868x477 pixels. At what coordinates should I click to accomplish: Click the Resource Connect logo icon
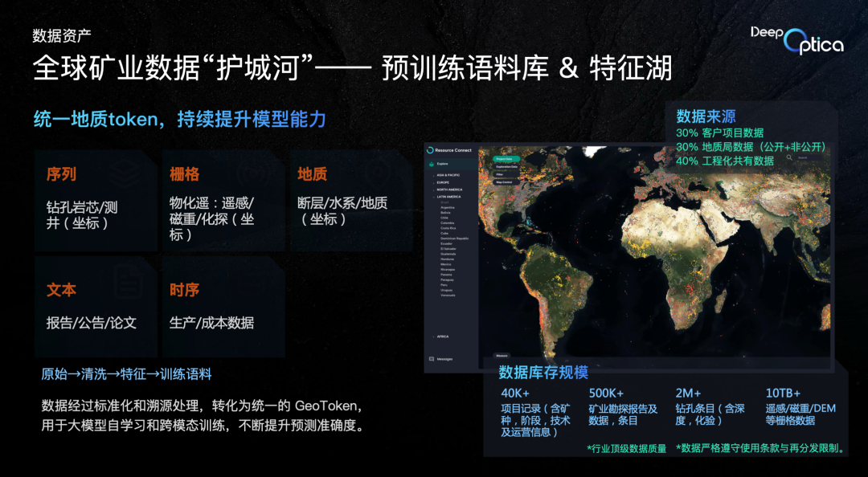430,150
